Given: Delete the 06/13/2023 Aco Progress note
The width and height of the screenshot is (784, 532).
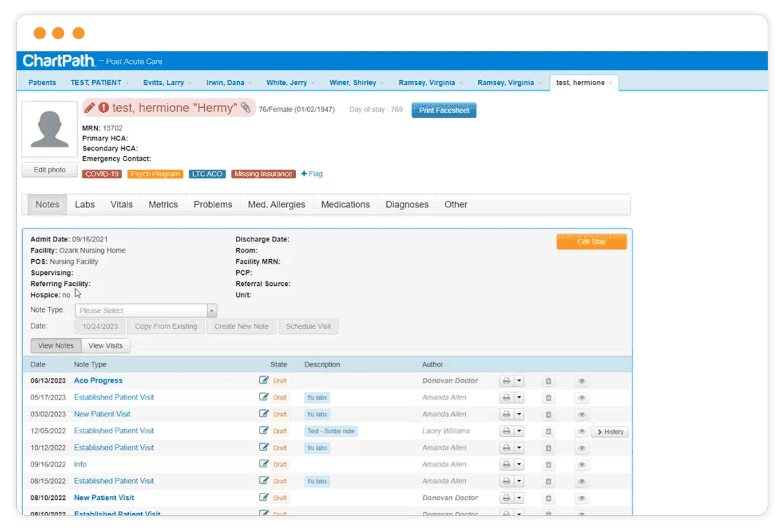Looking at the screenshot, I should coord(547,381).
